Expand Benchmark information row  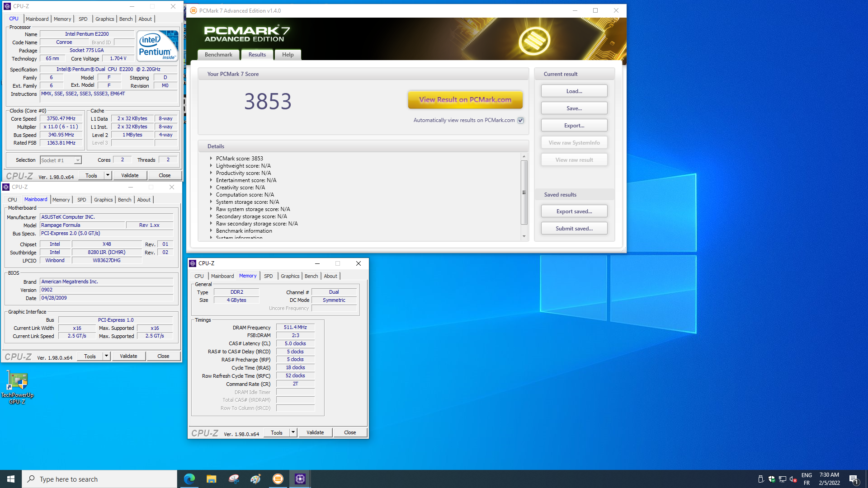[x=211, y=231]
